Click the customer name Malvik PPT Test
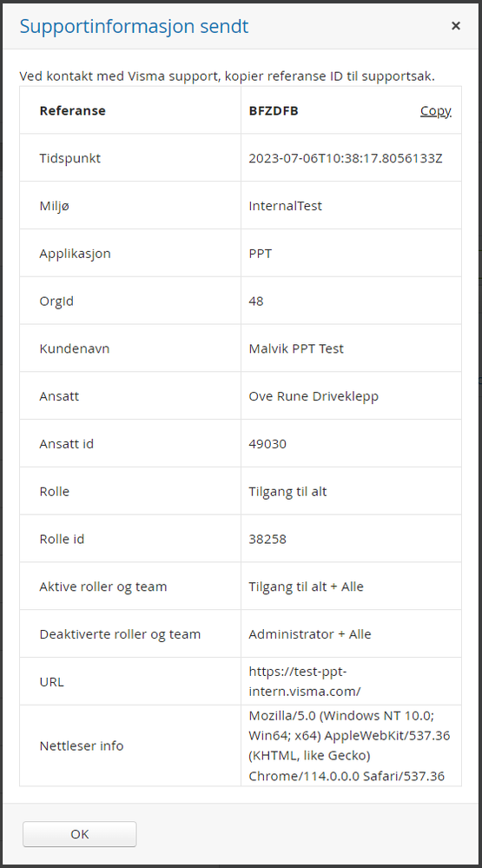 (296, 348)
